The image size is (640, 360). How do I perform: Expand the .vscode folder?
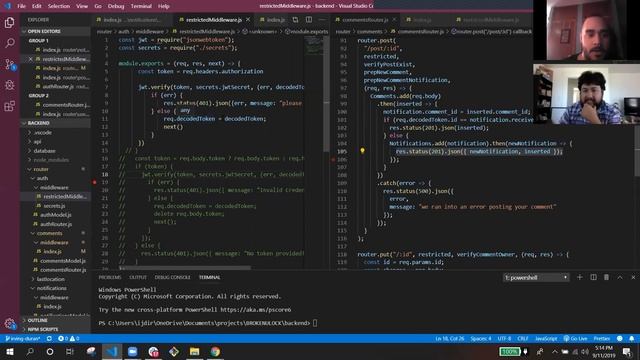(42, 132)
